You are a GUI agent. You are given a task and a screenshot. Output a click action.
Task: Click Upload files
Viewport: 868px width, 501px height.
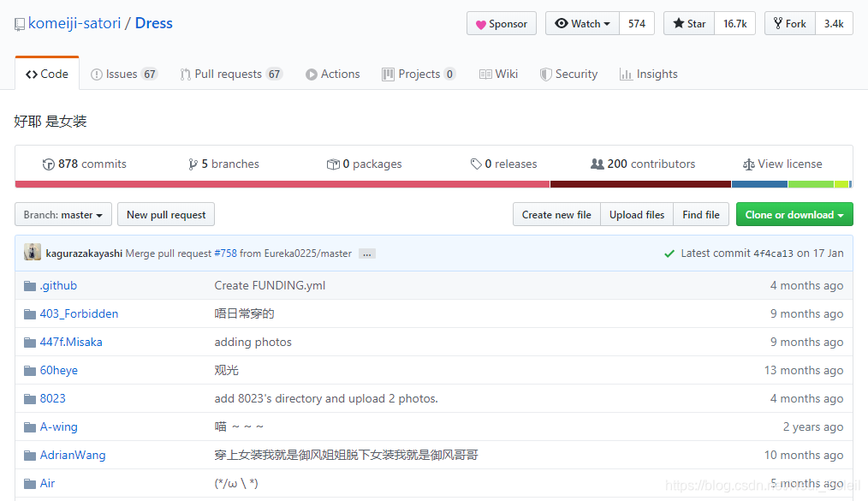pos(637,215)
